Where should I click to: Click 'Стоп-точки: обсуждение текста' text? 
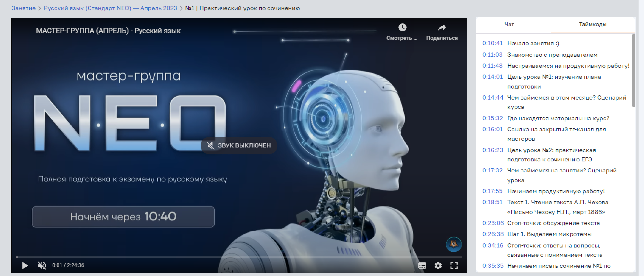click(x=553, y=223)
